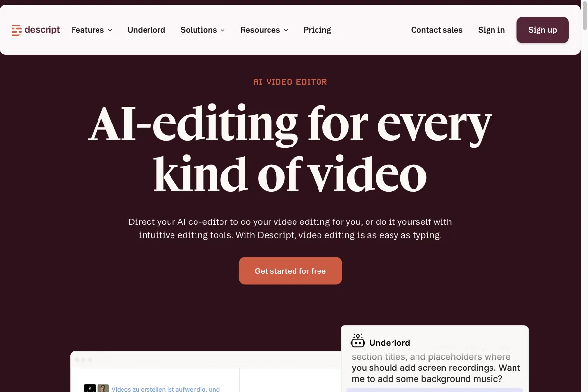Click the 'AI-editing for every kind of video' headline
Viewport: 588px width, 392px height.
290,148
